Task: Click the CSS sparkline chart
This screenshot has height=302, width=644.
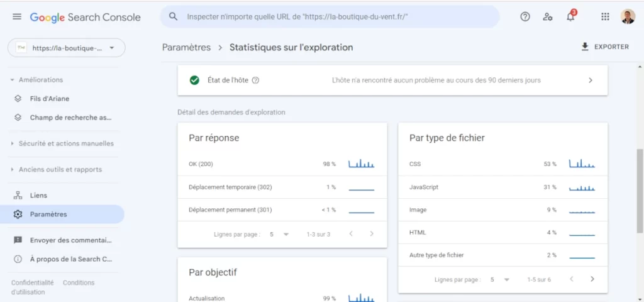Action: click(x=582, y=164)
